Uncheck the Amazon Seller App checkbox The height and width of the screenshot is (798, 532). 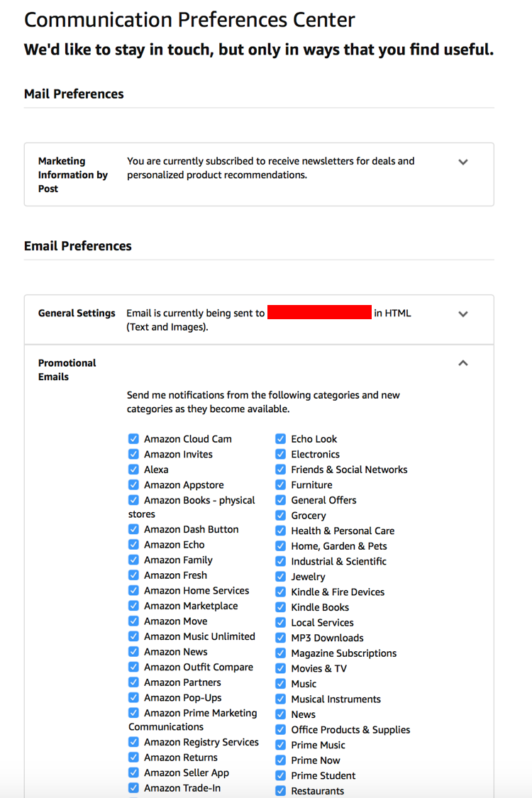tap(133, 772)
